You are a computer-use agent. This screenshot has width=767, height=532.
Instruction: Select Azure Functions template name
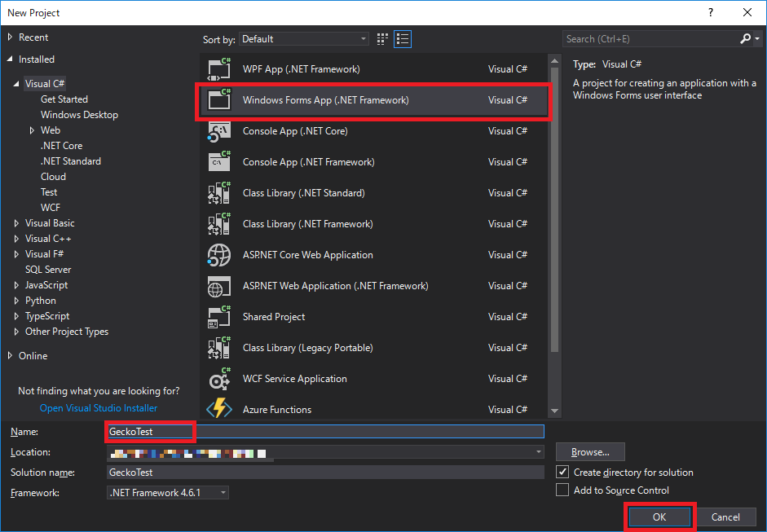point(277,410)
